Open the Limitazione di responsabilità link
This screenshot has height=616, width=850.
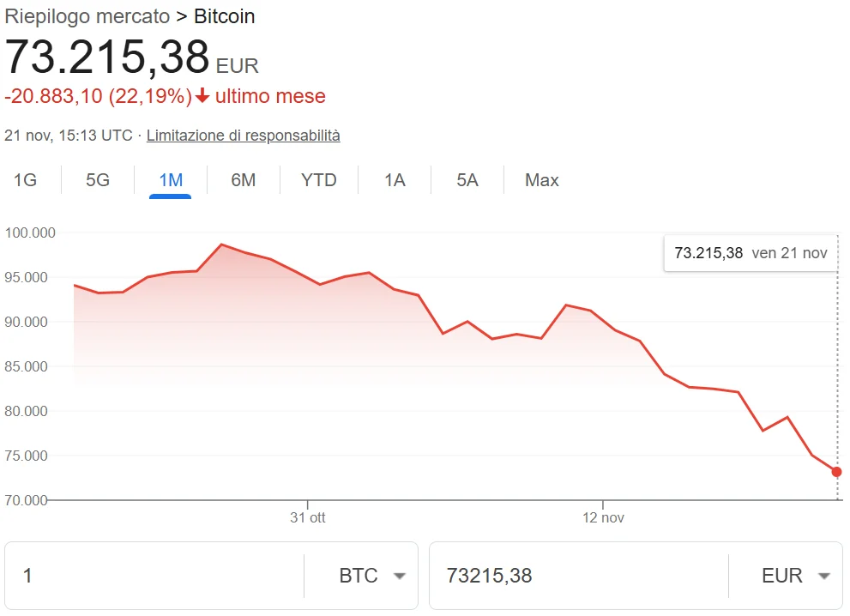click(243, 135)
